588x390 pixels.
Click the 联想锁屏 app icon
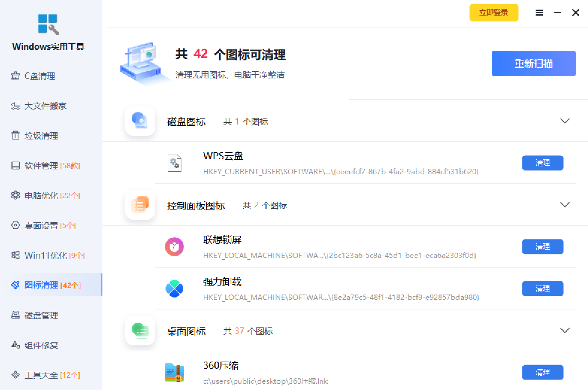pyautogui.click(x=174, y=247)
